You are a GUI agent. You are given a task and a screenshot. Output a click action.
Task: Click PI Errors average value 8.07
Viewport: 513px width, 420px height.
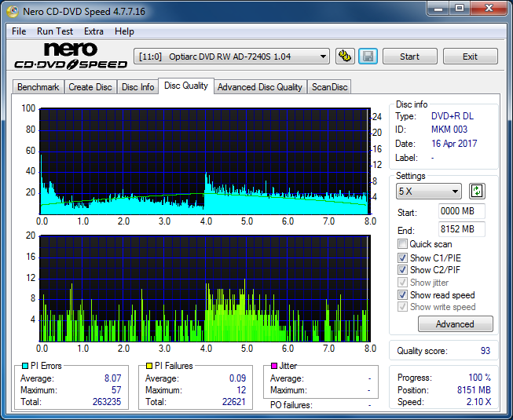coord(113,378)
